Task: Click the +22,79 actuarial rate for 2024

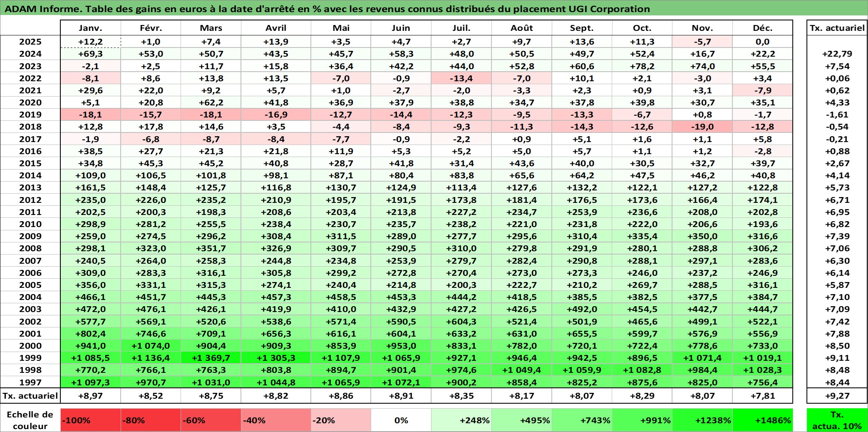Action: tap(837, 54)
